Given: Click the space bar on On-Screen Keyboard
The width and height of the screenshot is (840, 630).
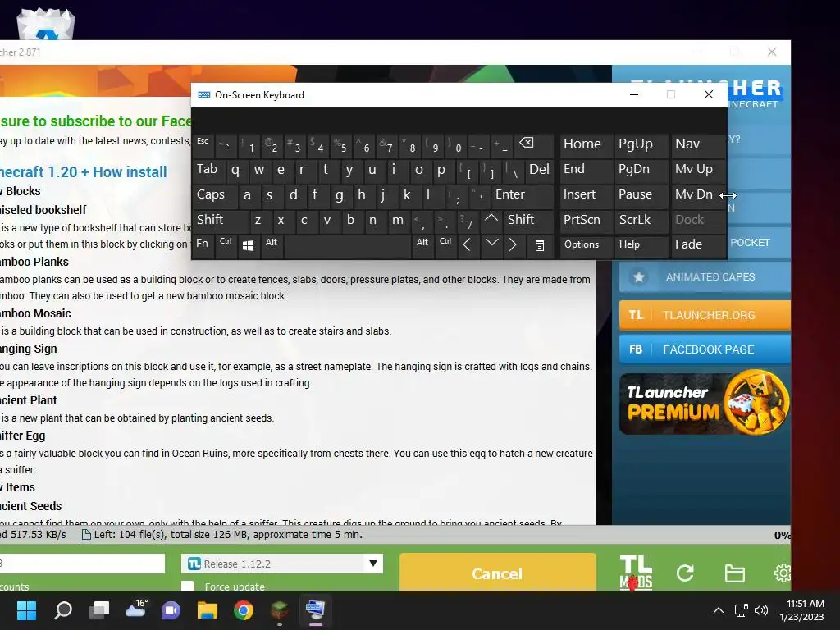Looking at the screenshot, I should click(347, 245).
